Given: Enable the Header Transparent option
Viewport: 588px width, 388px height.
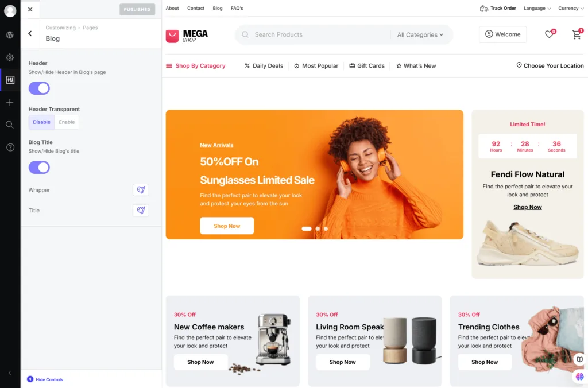Looking at the screenshot, I should tap(67, 122).
